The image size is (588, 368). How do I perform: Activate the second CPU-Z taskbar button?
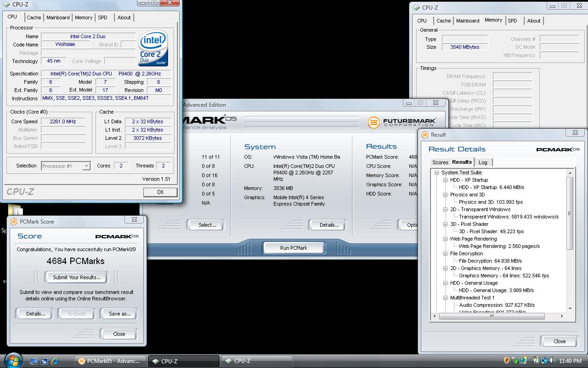256,361
